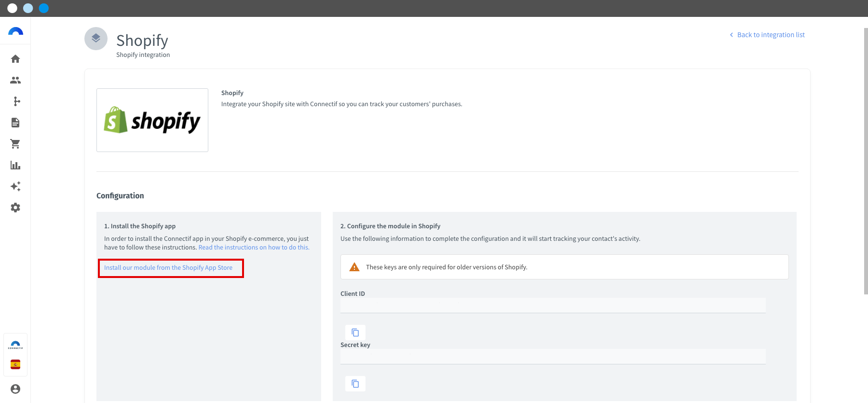The height and width of the screenshot is (403, 868).
Task: Open the Content document icon
Action: [15, 123]
